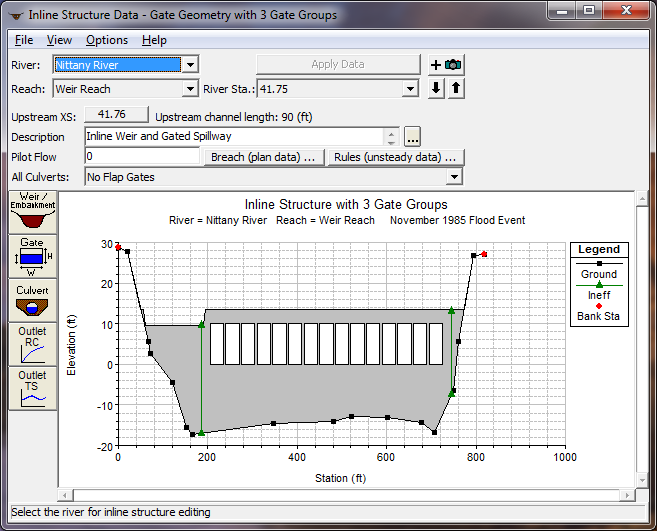Screen dimensions: 657x531
Task: Move to previous river station up arrow
Action: [455, 89]
